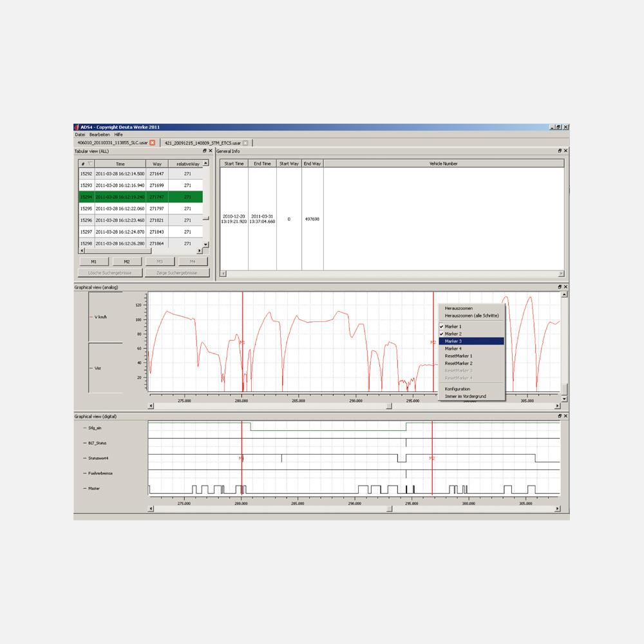Click the Way column header in tabular view
The image size is (644, 644).
coord(157,164)
